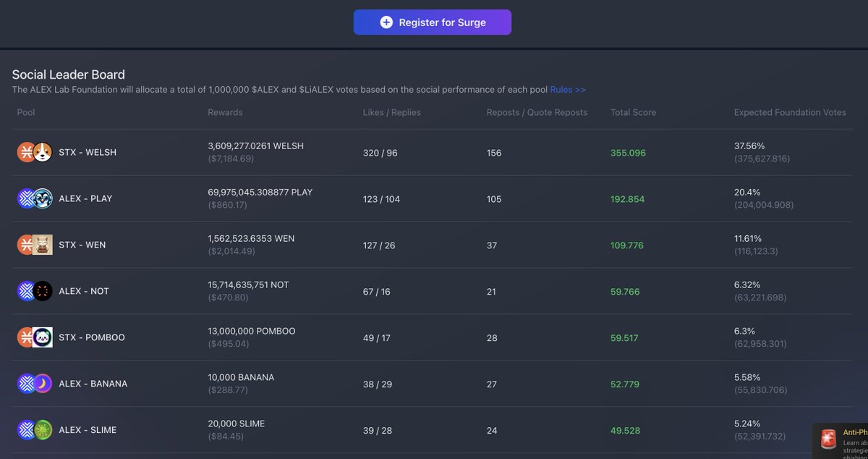The width and height of the screenshot is (868, 459).
Task: Click the WELSH corgi token icon
Action: (43, 152)
